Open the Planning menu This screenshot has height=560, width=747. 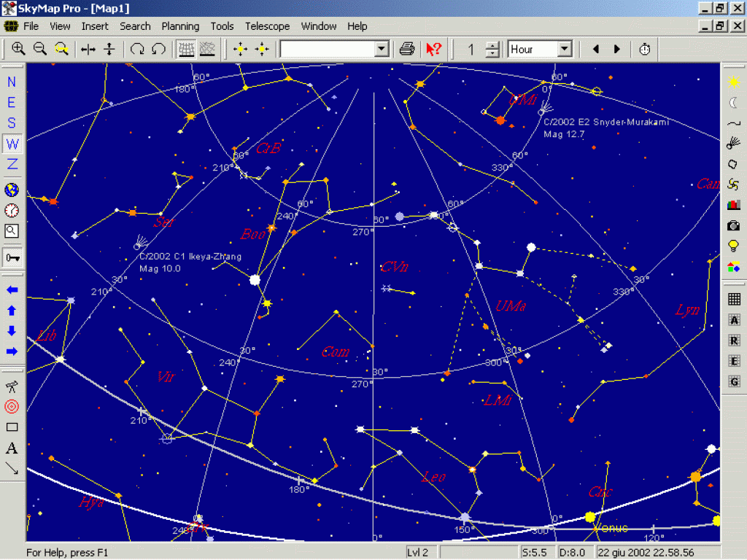pos(180,26)
